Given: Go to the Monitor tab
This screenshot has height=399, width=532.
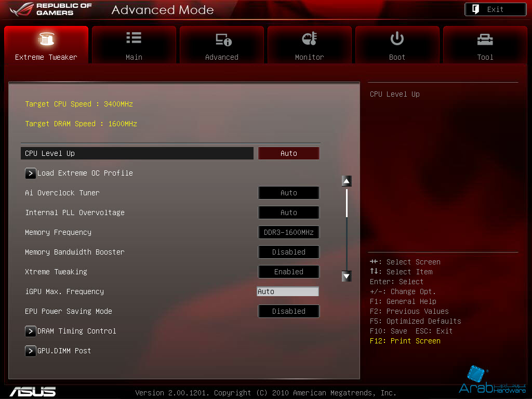Looking at the screenshot, I should pos(310,45).
